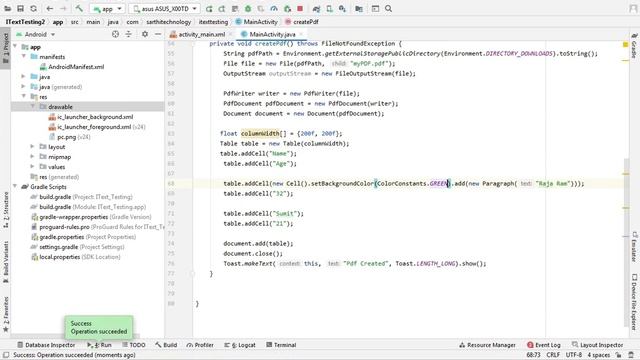
Task: Open the Run tool window
Action: point(99,345)
